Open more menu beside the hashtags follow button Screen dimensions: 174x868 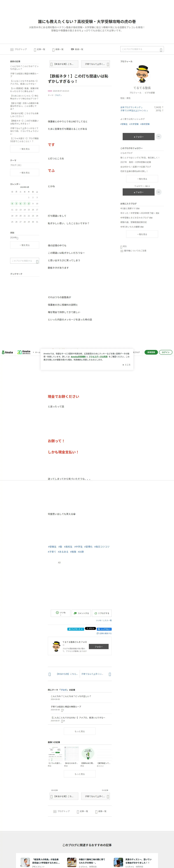tap(158, 136)
